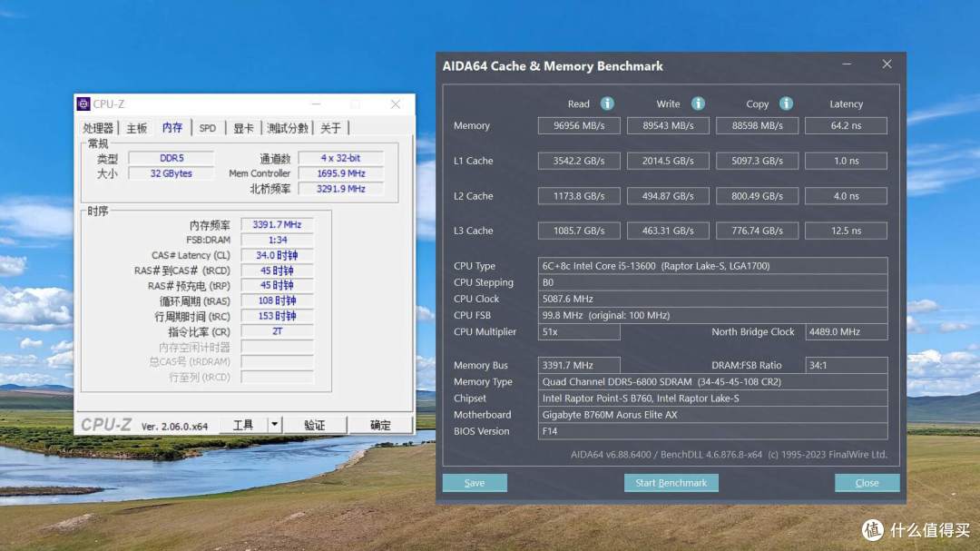Select the 测试分数 tab
This screenshot has height=551, width=980.
288,128
